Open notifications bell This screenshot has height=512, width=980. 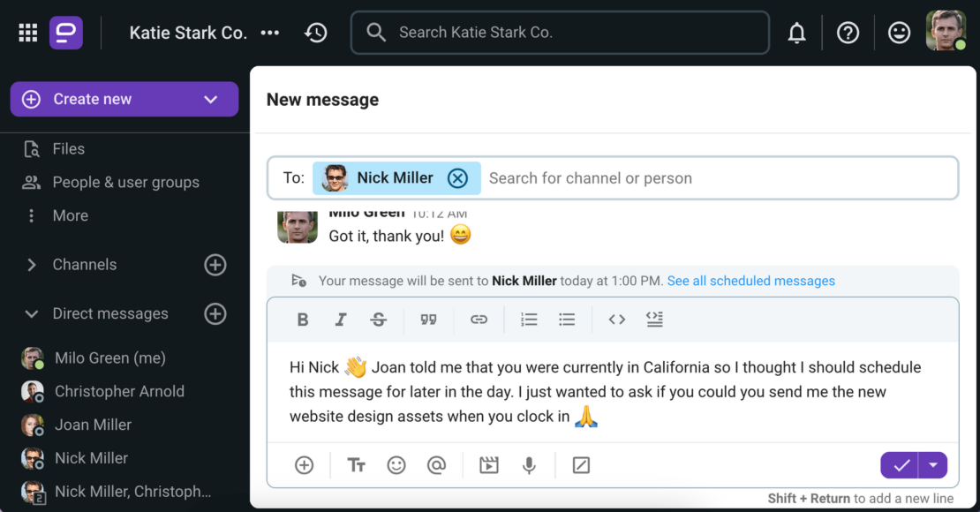pyautogui.click(x=796, y=33)
